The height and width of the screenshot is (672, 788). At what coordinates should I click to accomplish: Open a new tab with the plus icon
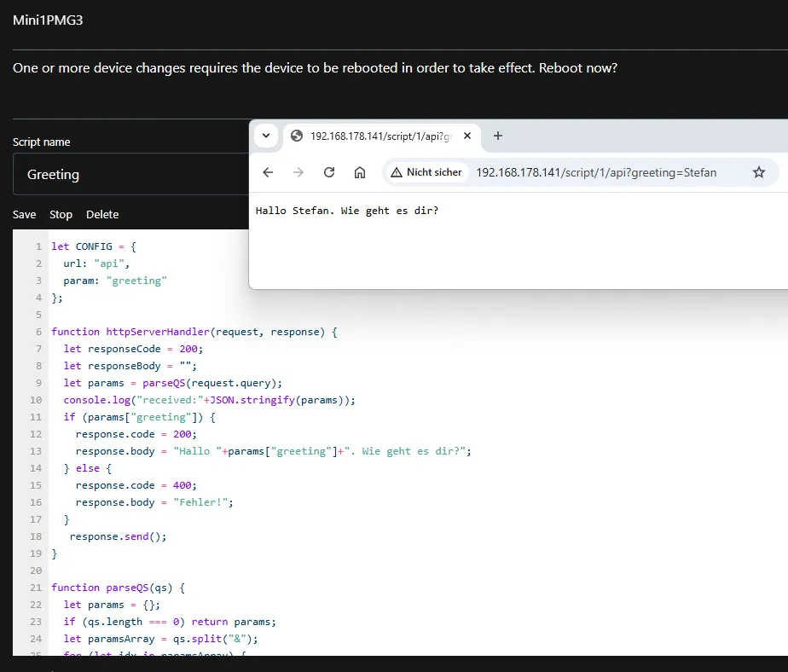pyautogui.click(x=498, y=136)
